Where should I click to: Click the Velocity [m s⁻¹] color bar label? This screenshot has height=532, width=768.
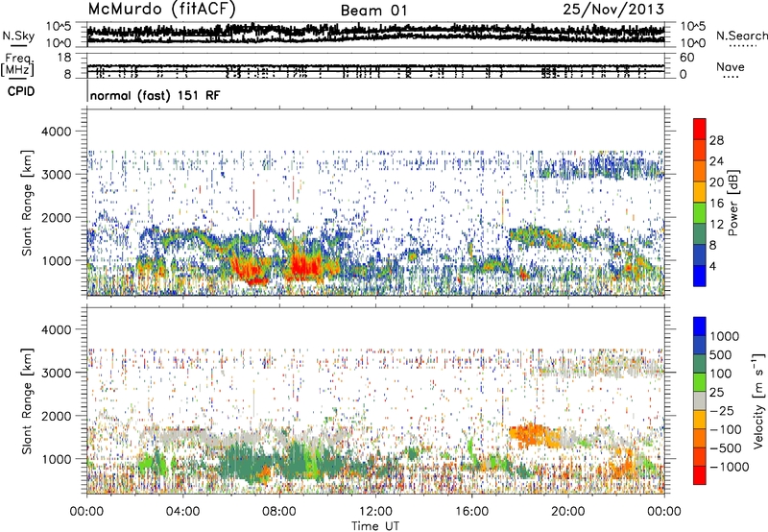758,400
